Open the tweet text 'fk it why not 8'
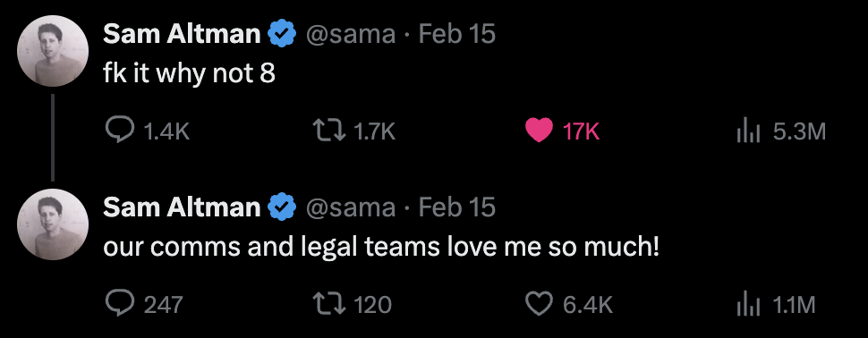This screenshot has width=868, height=338. [189, 73]
